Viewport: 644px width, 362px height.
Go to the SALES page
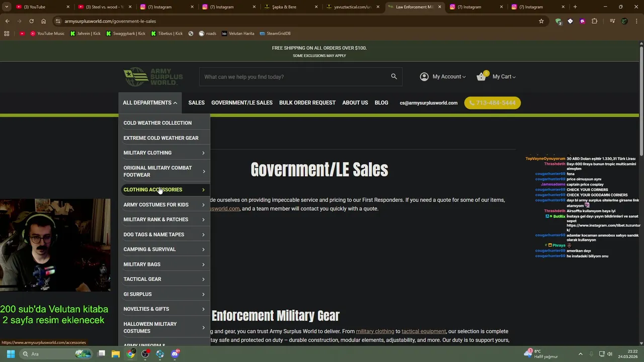(196, 103)
